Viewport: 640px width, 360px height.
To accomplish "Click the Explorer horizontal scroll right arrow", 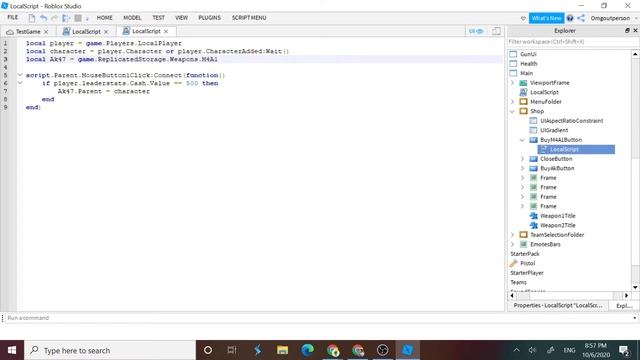I will (x=627, y=296).
